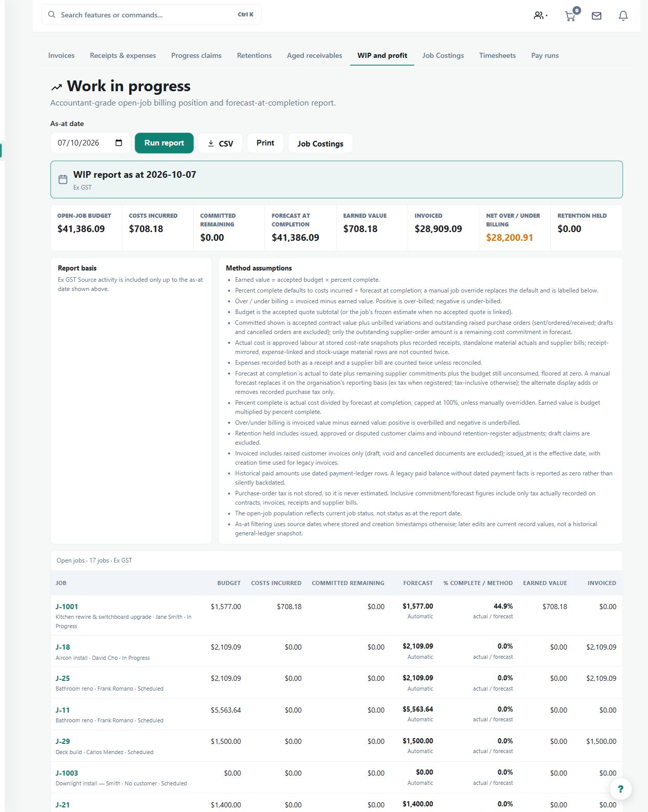Click the Open jobs 17 jobs Ex GST label
This screenshot has width=648, height=812.
click(x=94, y=560)
